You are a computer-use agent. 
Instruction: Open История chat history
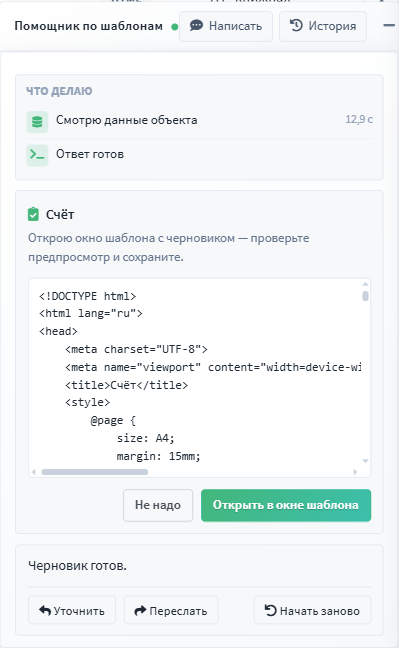tap(323, 26)
